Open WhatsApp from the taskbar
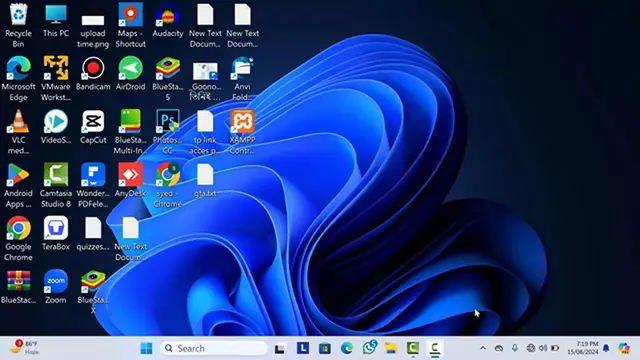 pyautogui.click(x=369, y=348)
